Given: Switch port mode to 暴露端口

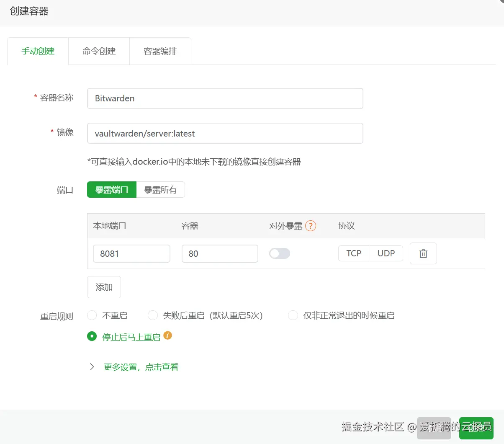Looking at the screenshot, I should (112, 190).
